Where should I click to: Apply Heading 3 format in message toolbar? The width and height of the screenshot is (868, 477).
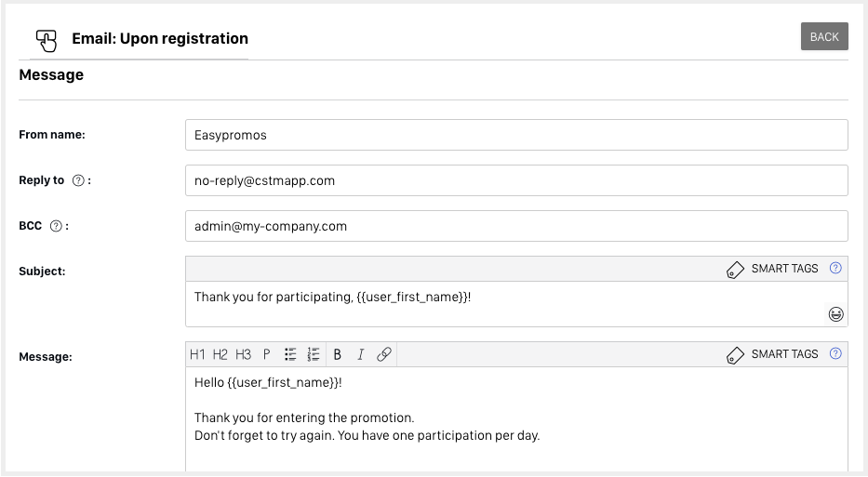click(243, 354)
